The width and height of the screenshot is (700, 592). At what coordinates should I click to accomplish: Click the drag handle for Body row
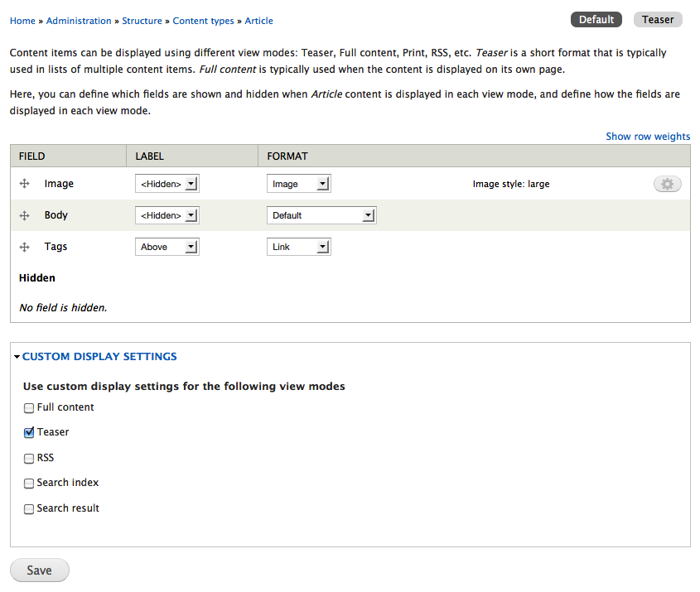pos(24,215)
